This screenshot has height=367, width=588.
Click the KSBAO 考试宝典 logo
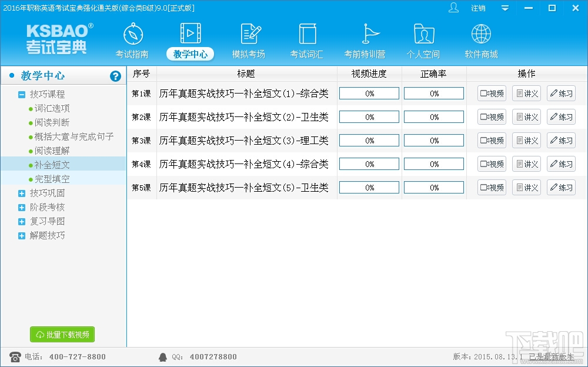pos(59,39)
